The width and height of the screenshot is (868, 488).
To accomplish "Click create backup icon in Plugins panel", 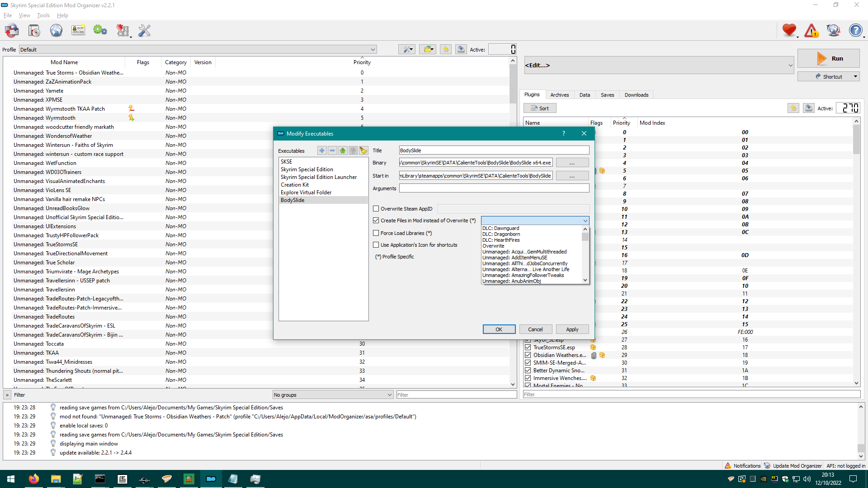I will point(809,108).
